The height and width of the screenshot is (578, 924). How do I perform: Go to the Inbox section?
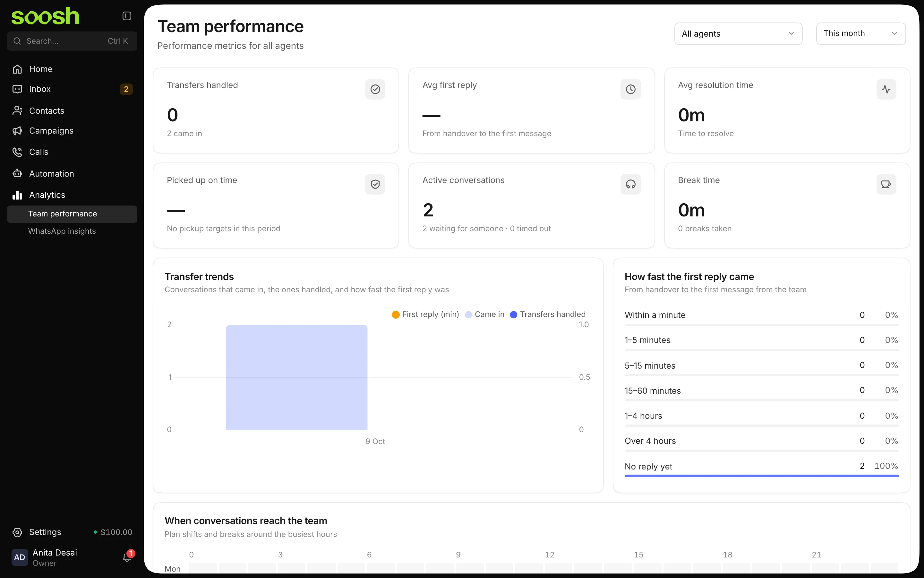[x=72, y=89]
